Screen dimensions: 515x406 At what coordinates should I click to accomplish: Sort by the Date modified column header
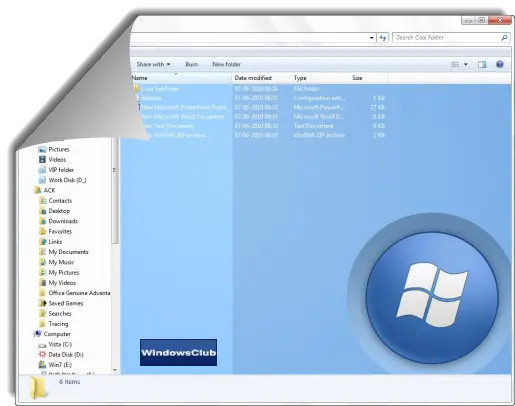point(262,78)
